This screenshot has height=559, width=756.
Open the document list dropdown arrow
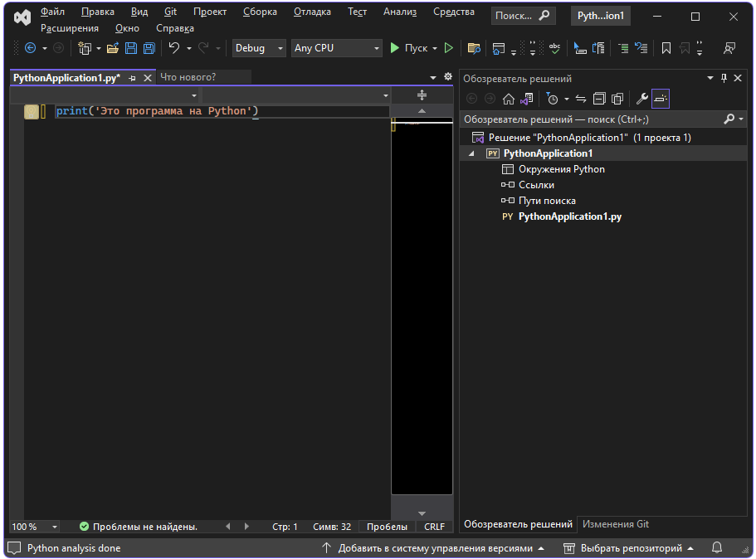[x=433, y=77]
